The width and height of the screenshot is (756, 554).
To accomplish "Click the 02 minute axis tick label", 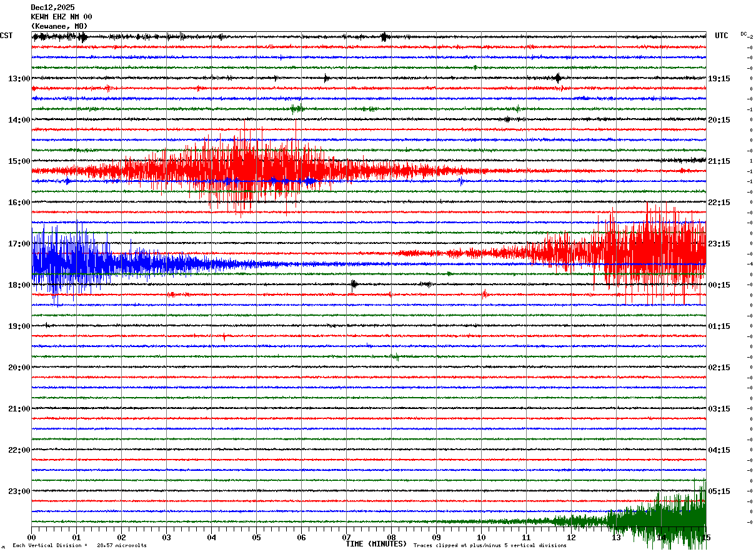I will click(x=122, y=538).
